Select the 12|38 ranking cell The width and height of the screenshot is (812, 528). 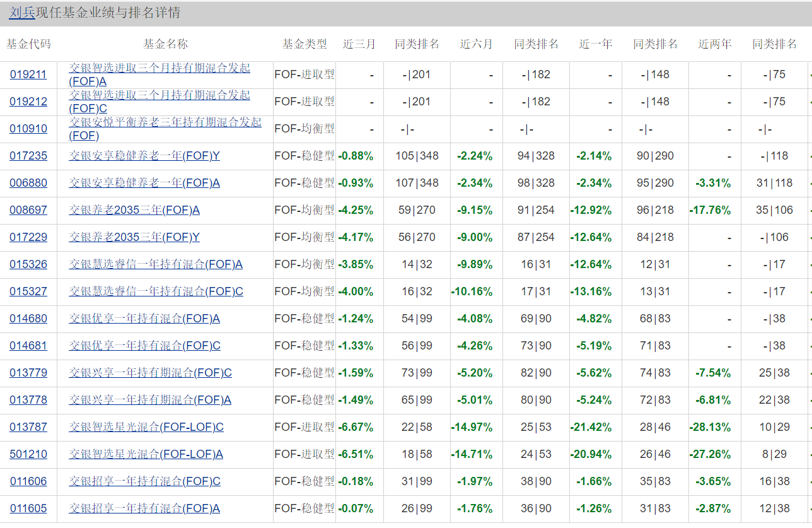pyautogui.click(x=774, y=508)
